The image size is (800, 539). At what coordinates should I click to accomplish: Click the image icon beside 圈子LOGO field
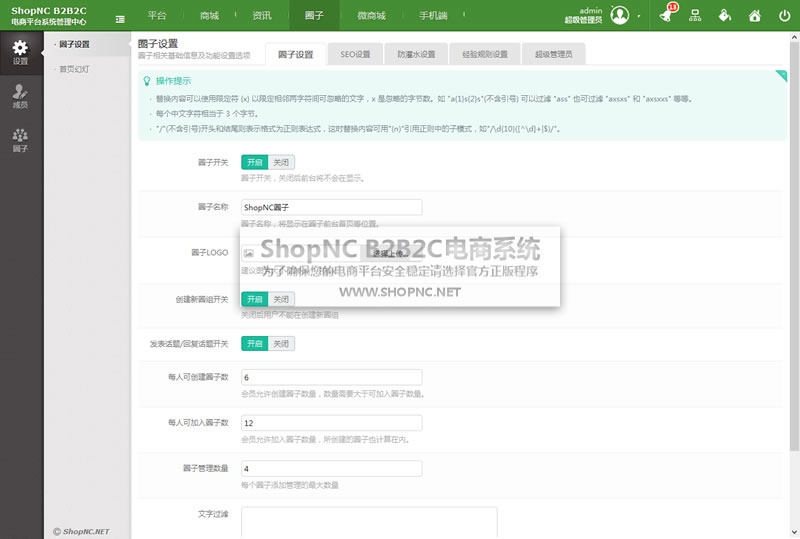248,253
